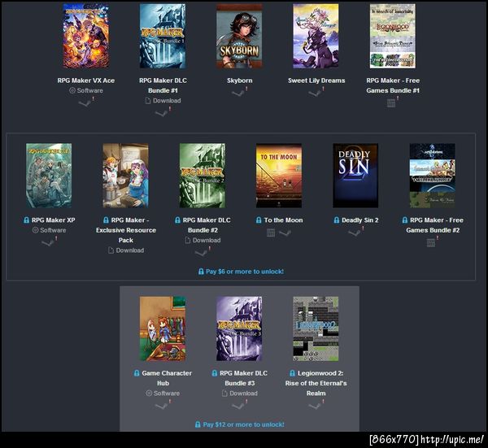Click the DRM-free icon under Free Games Bundle #2
This screenshot has width=488, height=448.
coord(431,242)
